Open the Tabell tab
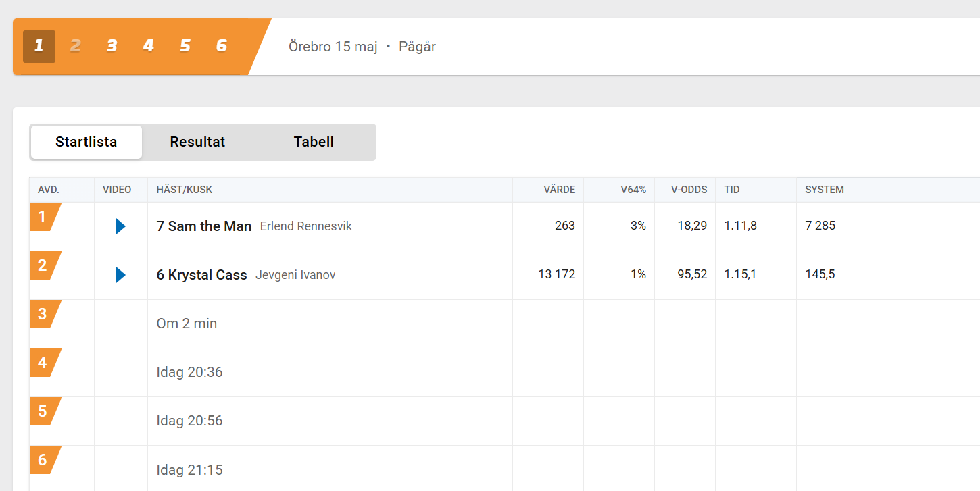The width and height of the screenshot is (980, 491). 314,142
